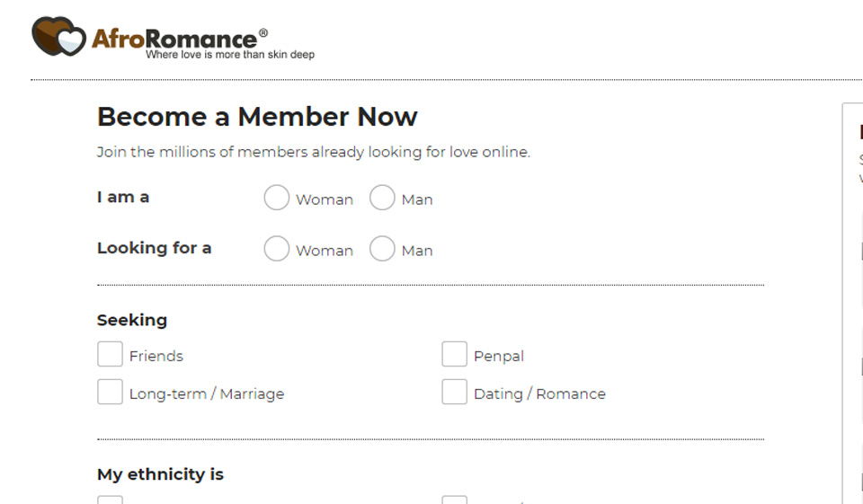Toggle the Dating / Romance checkbox

[454, 393]
